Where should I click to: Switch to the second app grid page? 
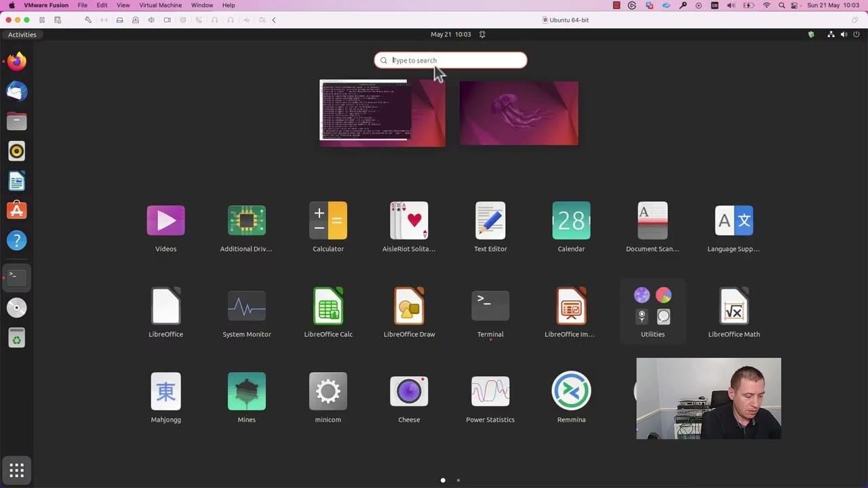(458, 481)
